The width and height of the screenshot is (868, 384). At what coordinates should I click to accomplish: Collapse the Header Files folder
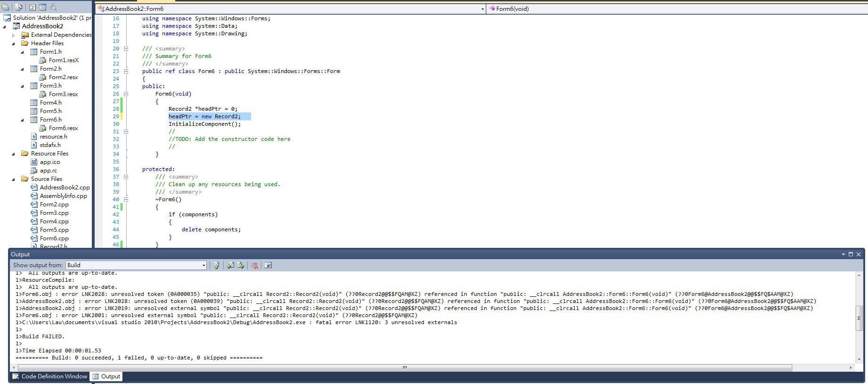point(14,43)
